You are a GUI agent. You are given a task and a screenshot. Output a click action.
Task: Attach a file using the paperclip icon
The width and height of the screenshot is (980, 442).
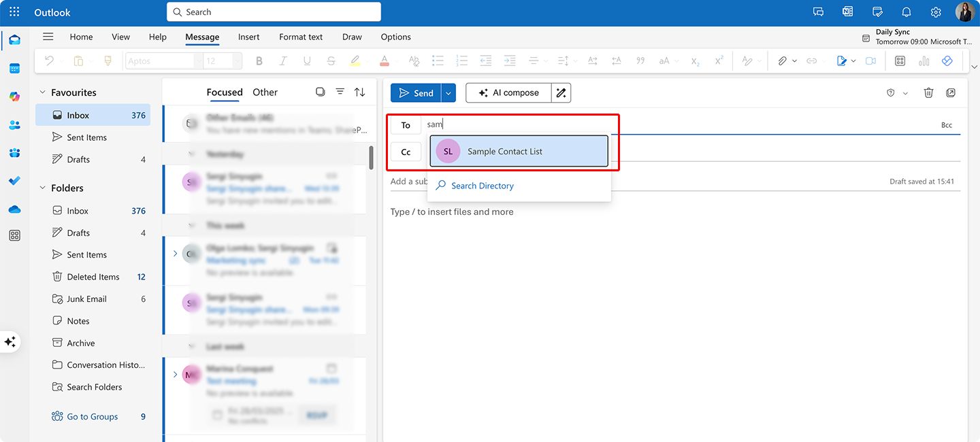coord(782,61)
